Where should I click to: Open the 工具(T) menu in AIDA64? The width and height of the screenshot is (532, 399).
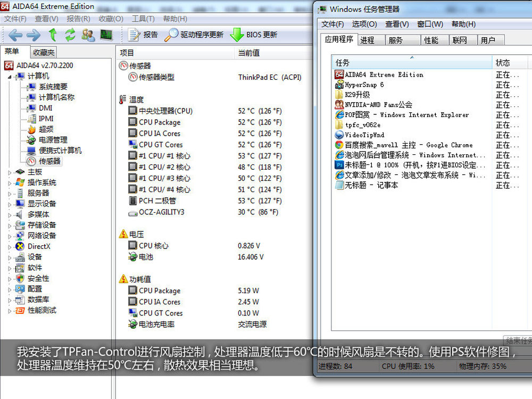tap(143, 19)
